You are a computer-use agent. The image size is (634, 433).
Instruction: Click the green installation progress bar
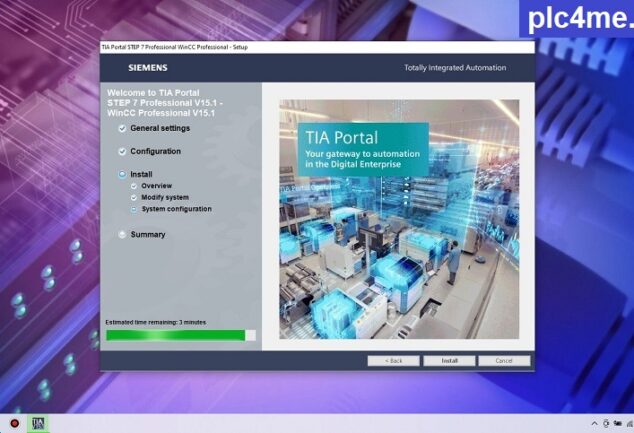[x=176, y=335]
